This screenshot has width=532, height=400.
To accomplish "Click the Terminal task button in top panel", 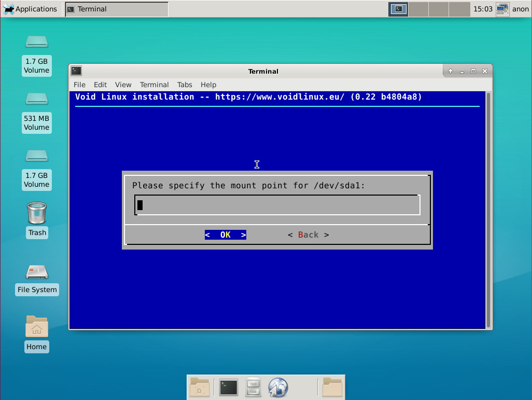I will [x=117, y=9].
